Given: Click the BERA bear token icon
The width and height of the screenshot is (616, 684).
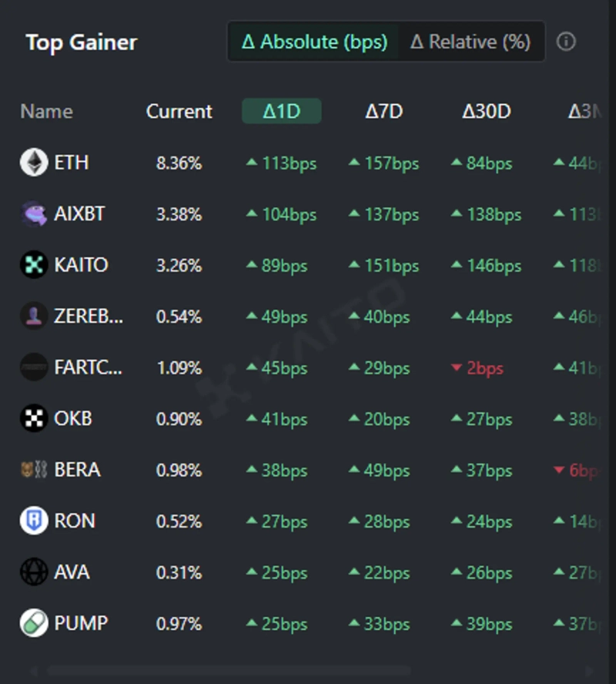Looking at the screenshot, I should (x=34, y=469).
